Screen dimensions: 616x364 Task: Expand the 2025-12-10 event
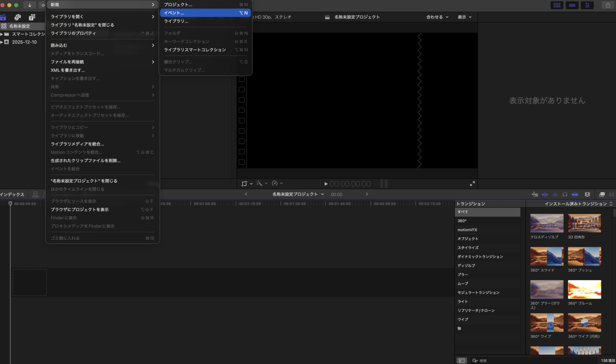pos(2,42)
